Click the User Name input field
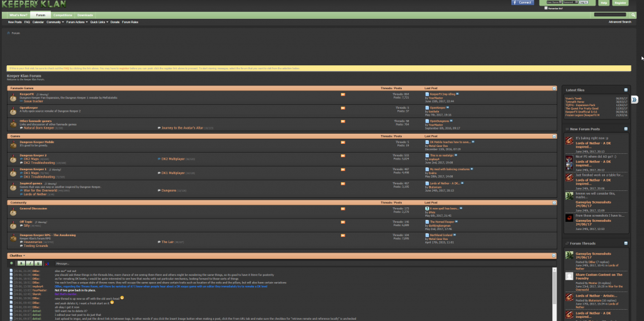The image size is (644, 321). click(554, 3)
